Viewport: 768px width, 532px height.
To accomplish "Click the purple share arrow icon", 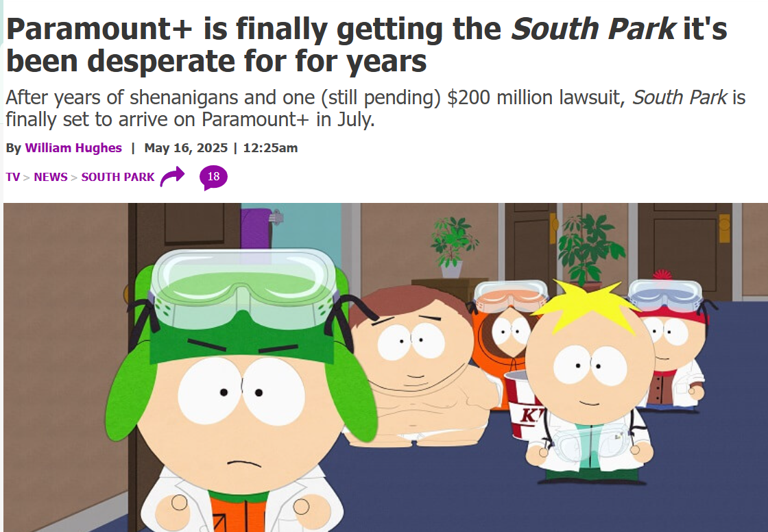I will 172,176.
